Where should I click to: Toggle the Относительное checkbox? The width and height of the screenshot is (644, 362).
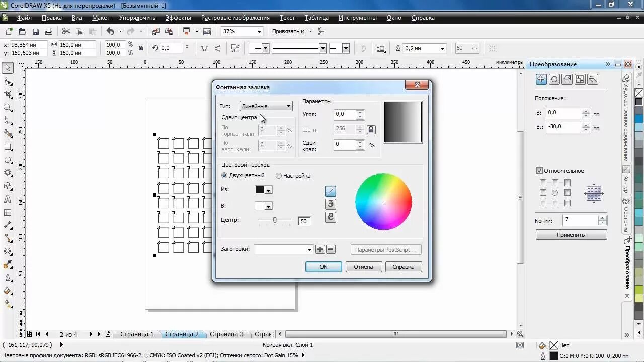pos(540,171)
